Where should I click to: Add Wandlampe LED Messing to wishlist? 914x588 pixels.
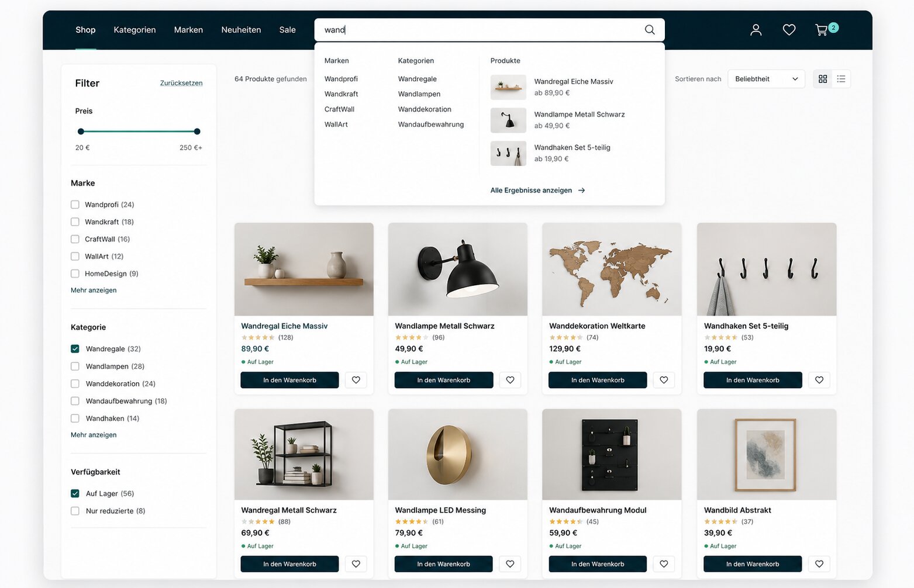(510, 564)
